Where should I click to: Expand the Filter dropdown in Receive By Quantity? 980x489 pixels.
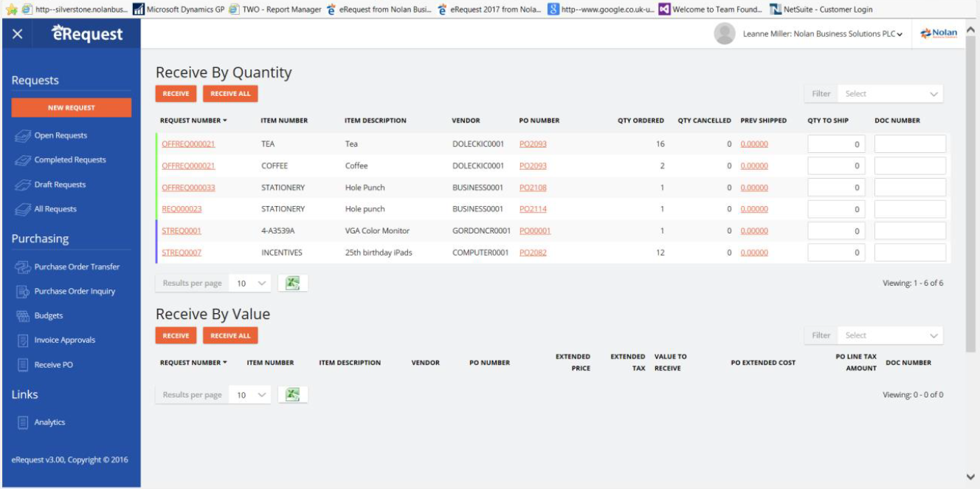[x=889, y=94]
